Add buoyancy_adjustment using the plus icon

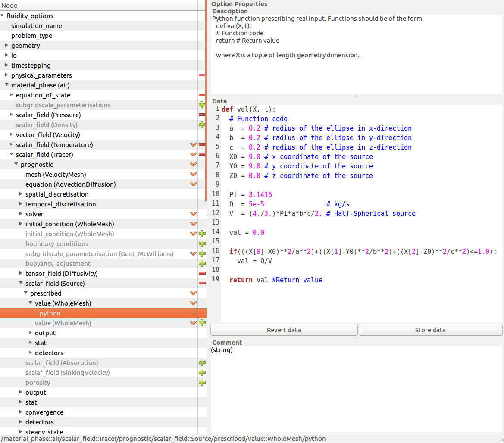(x=202, y=263)
